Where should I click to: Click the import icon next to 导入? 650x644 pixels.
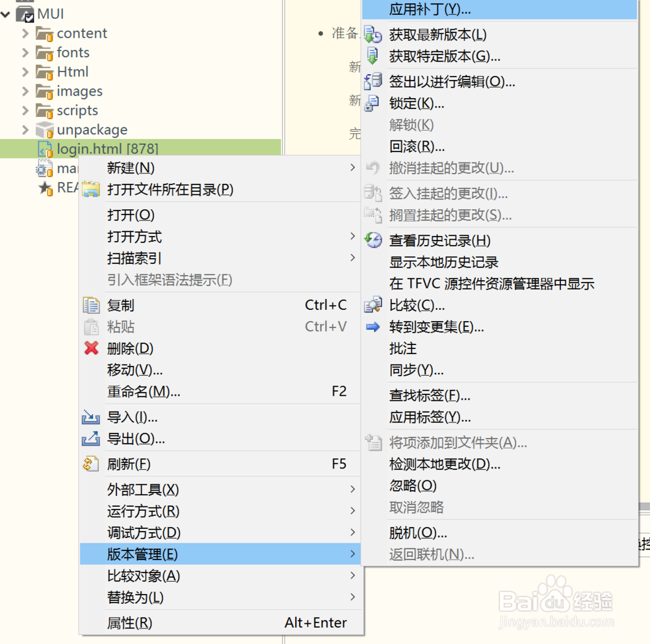91,417
